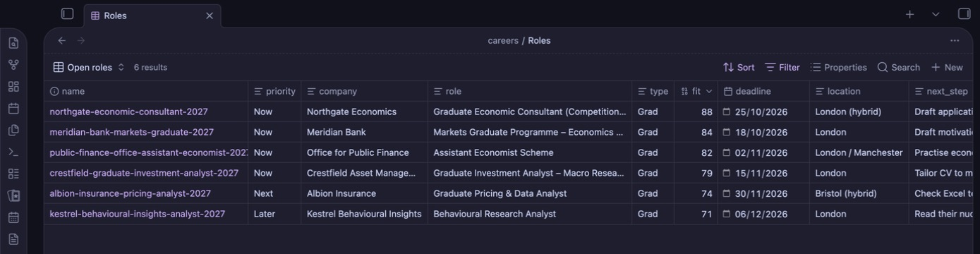980x254 pixels.
Task: Select the London / Manchester location cell
Action: [859, 152]
